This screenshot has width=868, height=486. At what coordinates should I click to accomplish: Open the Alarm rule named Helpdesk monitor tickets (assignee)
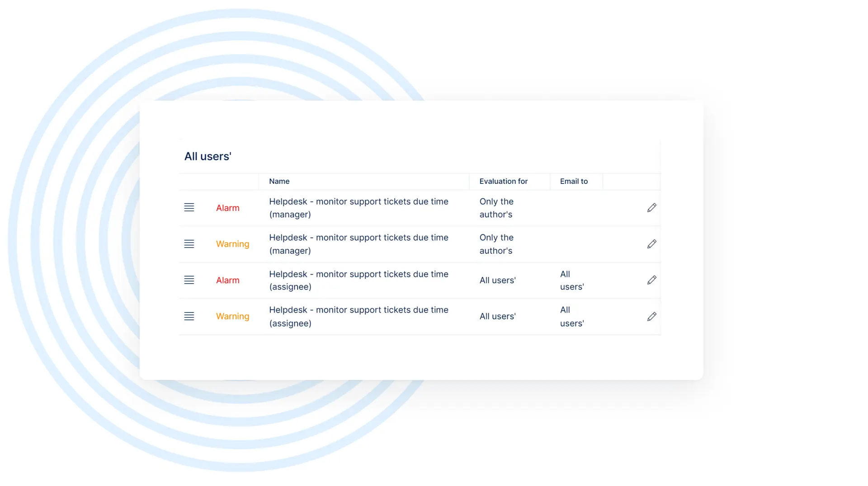[x=359, y=280]
